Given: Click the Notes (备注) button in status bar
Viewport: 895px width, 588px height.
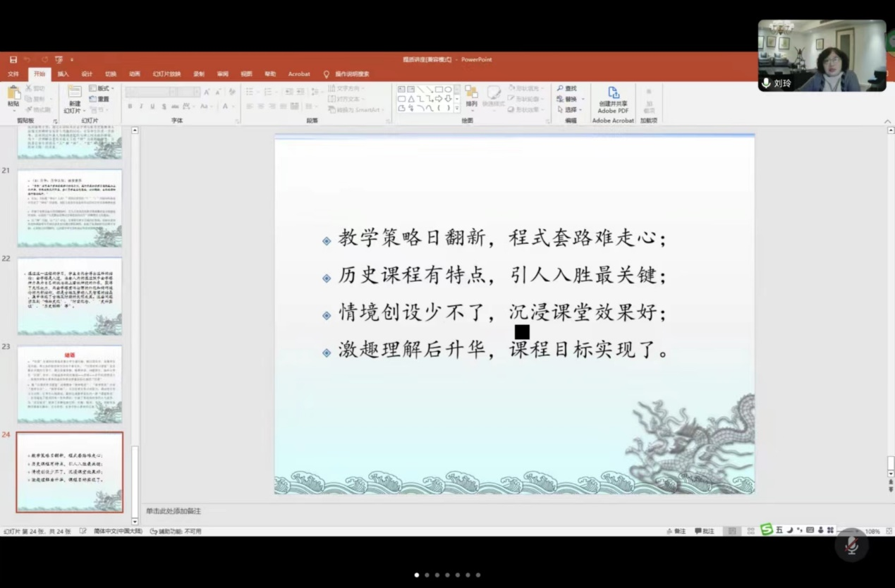Looking at the screenshot, I should tap(676, 531).
